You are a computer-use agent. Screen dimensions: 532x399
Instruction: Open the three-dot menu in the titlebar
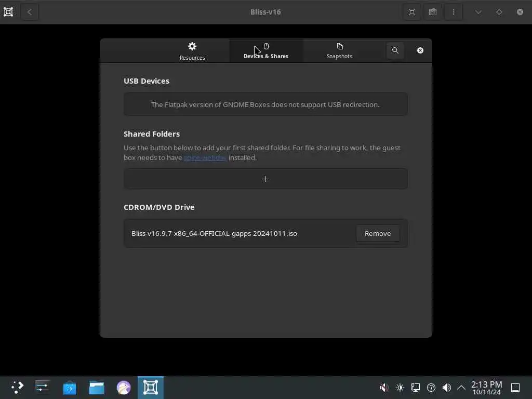click(453, 12)
